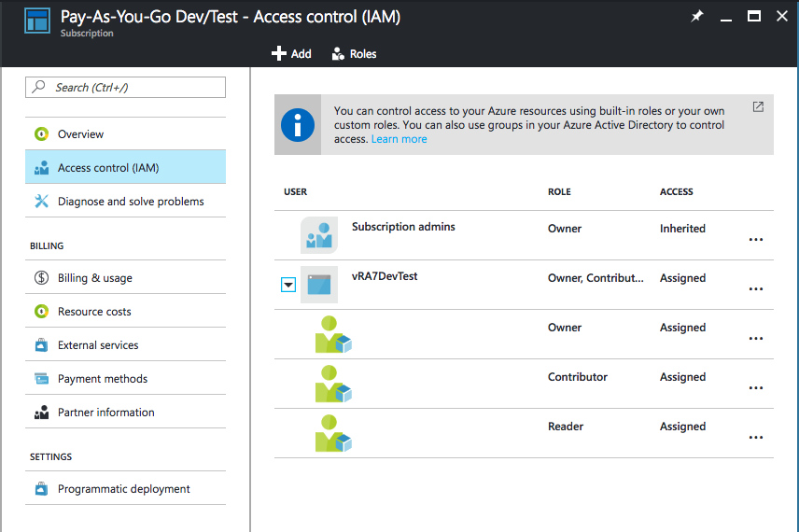This screenshot has width=799, height=532.
Task: Click the Contributor role text
Action: point(578,376)
